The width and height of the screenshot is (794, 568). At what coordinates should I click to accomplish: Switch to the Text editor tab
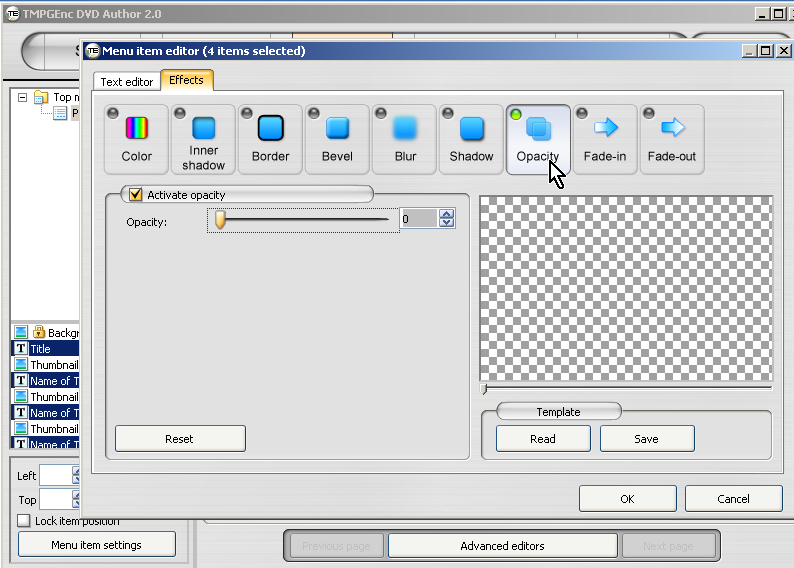coord(127,82)
